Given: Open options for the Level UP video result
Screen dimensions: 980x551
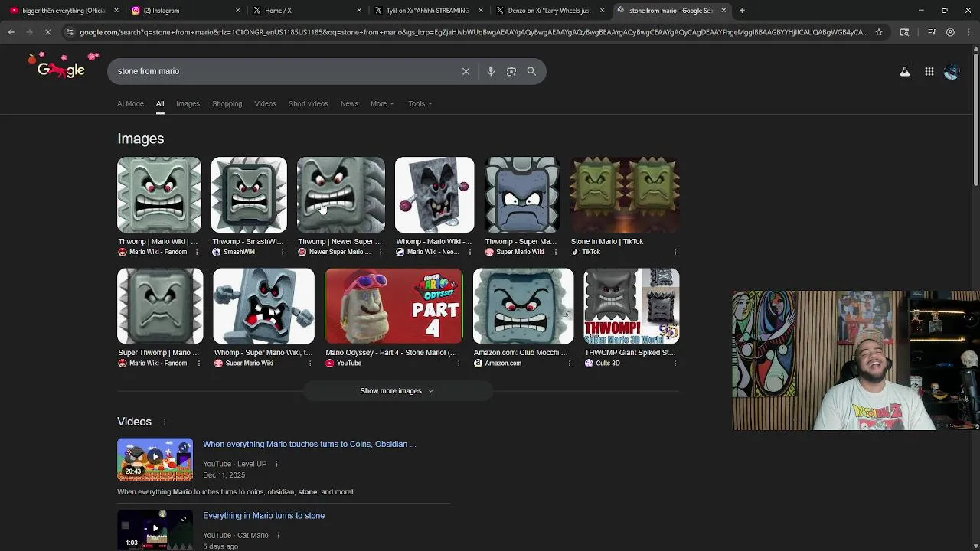Looking at the screenshot, I should 276,464.
